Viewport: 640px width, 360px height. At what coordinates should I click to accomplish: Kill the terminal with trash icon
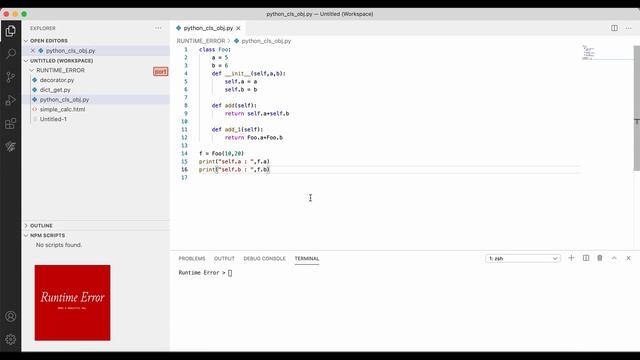600,258
